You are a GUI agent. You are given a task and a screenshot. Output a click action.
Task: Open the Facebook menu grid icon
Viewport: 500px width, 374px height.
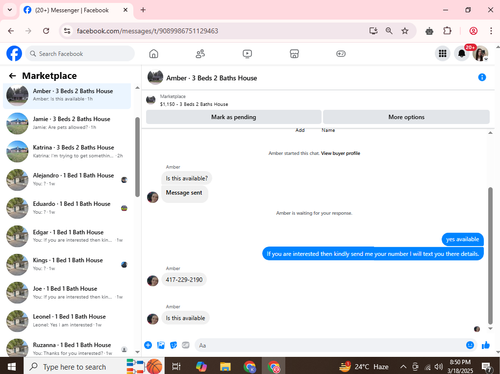(443, 53)
